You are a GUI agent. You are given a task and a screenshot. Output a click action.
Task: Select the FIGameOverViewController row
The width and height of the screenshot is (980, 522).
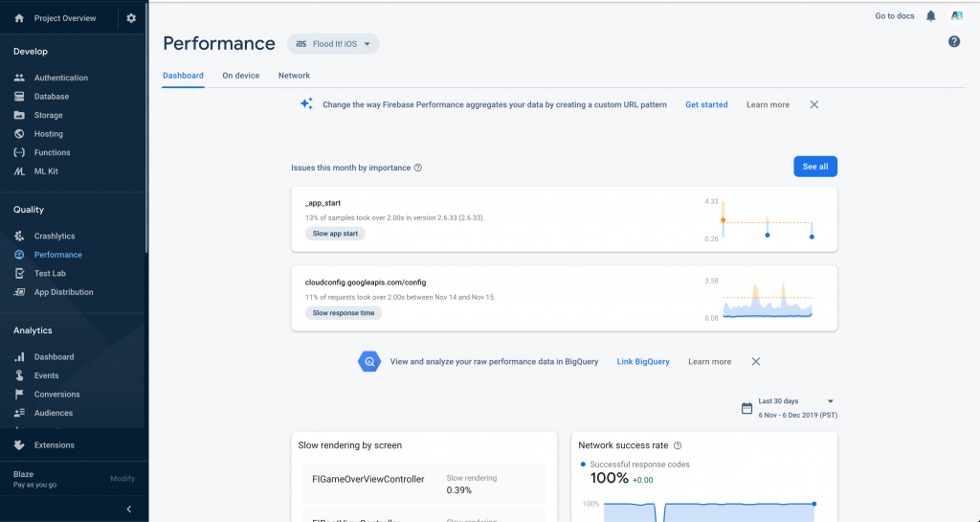point(424,484)
